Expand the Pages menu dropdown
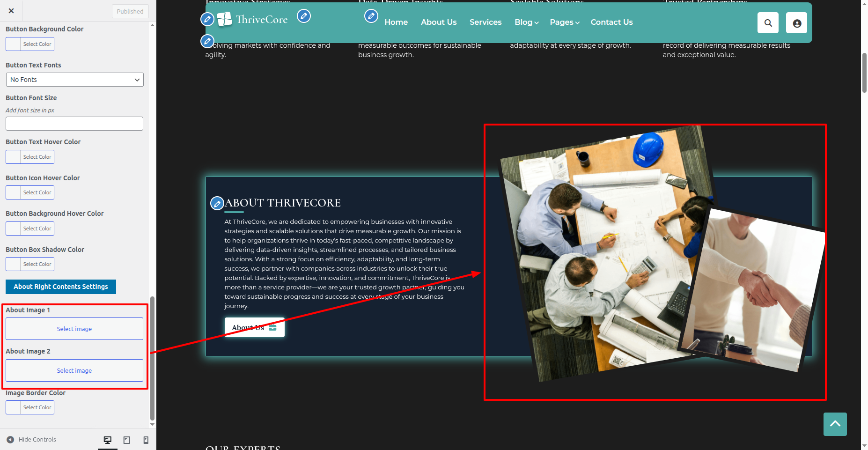Viewport: 868px width, 450px height. pos(564,22)
